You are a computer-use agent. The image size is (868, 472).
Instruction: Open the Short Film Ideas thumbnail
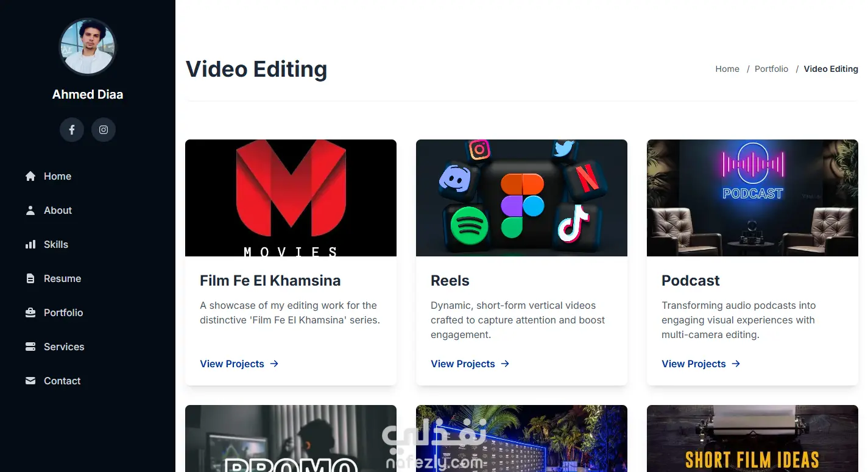(x=752, y=439)
